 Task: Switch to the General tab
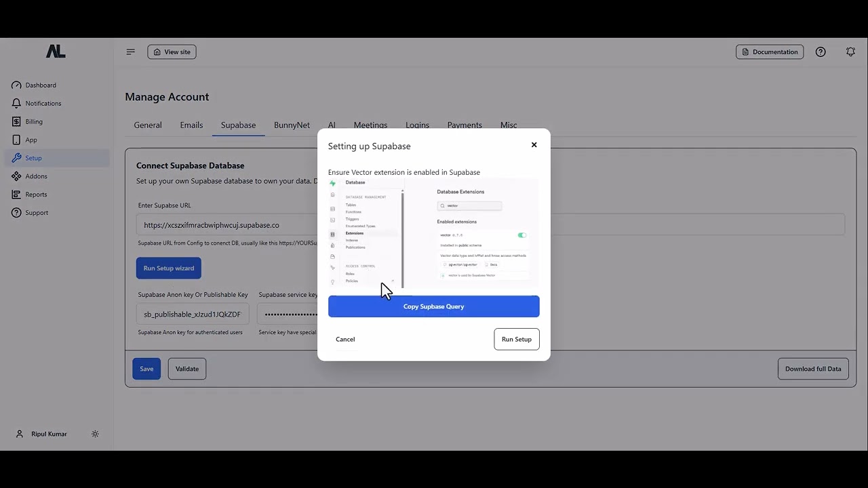pyautogui.click(x=148, y=125)
